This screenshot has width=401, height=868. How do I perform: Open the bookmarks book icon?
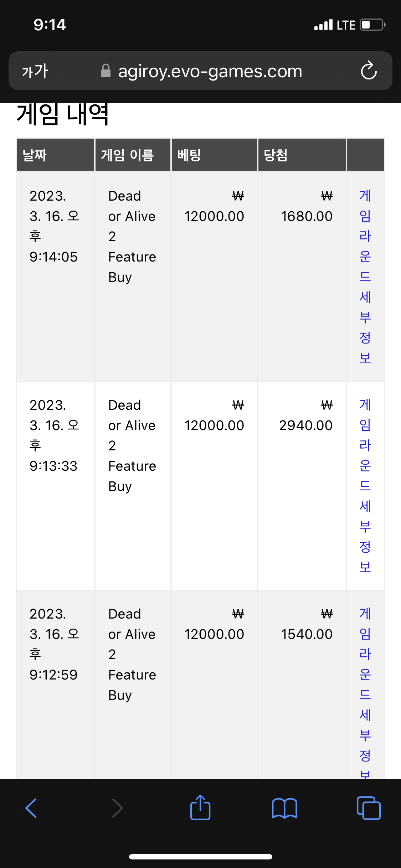point(284,808)
